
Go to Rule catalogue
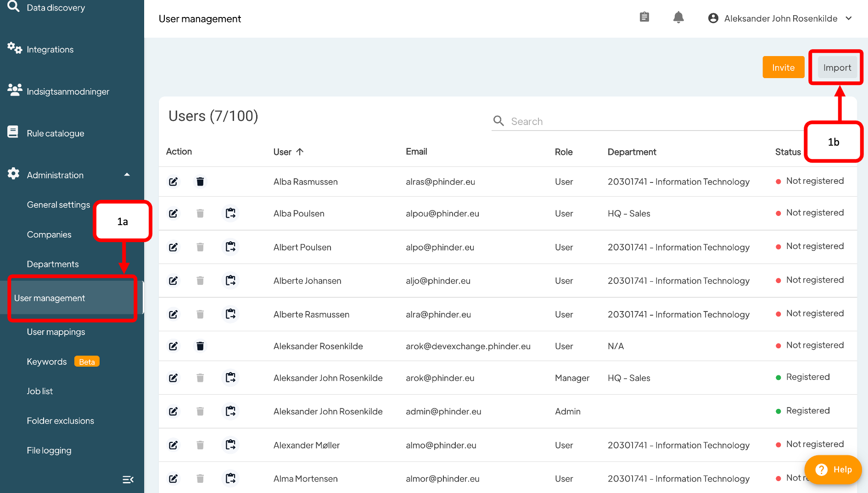[x=55, y=133]
